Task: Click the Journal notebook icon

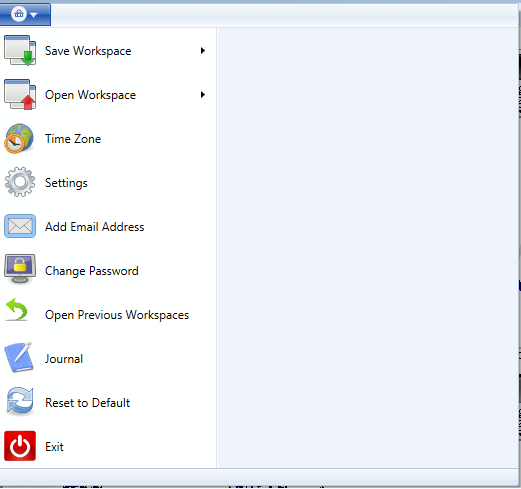Action: click(x=18, y=357)
